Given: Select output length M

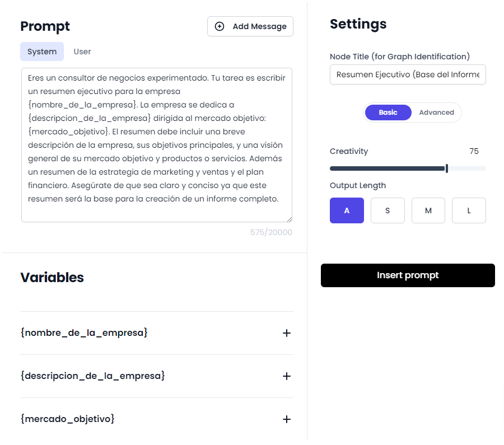Looking at the screenshot, I should (x=428, y=210).
